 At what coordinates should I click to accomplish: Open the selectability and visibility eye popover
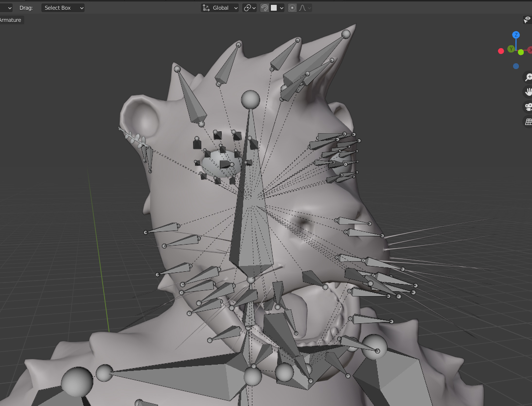[x=527, y=19]
